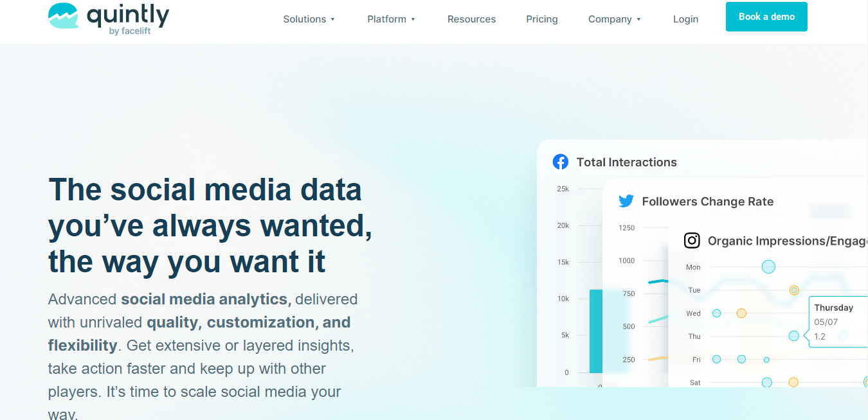
Task: Click the Facebook icon on Total Interactions widget
Action: [561, 162]
